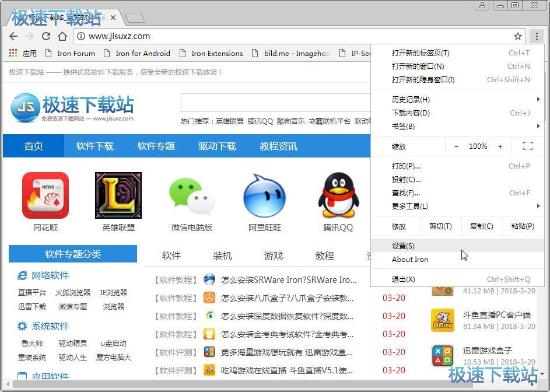Image resolution: width=550 pixels, height=392 pixels.
Task: Expand the 更多工具 submenu arrow
Action: click(x=538, y=207)
